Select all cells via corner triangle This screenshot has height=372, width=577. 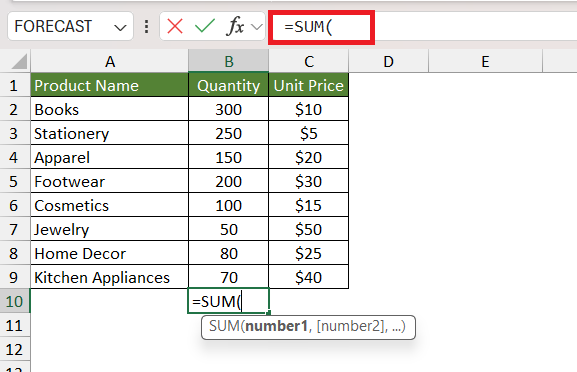(x=19, y=61)
